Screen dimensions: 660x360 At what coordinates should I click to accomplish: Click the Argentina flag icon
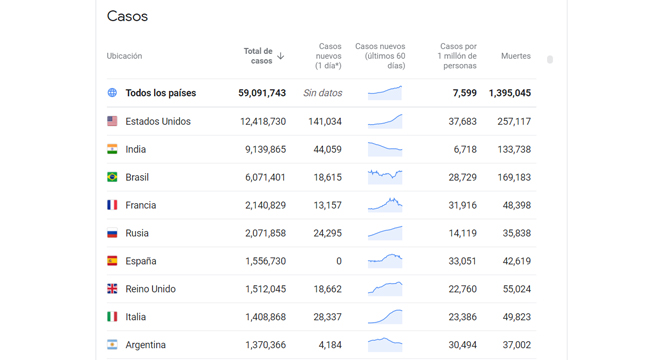click(112, 345)
